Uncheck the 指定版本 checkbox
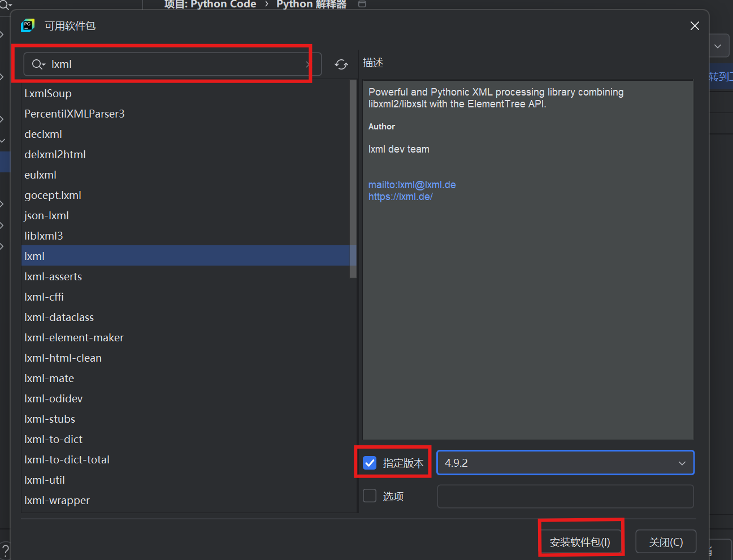 pos(370,463)
